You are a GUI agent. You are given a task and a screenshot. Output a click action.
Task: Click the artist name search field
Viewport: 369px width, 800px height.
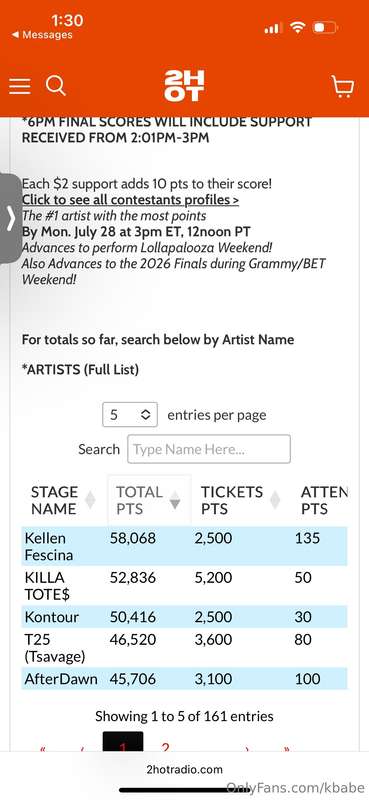point(209,449)
